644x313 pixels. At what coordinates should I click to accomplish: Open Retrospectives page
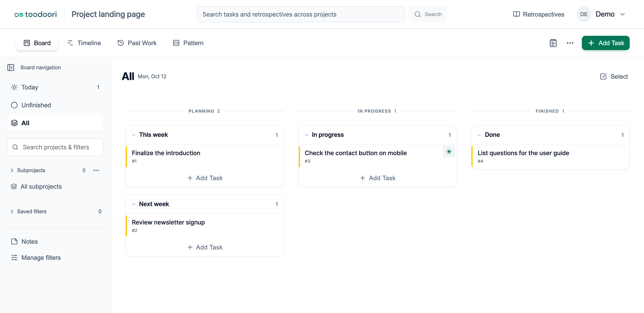[538, 14]
